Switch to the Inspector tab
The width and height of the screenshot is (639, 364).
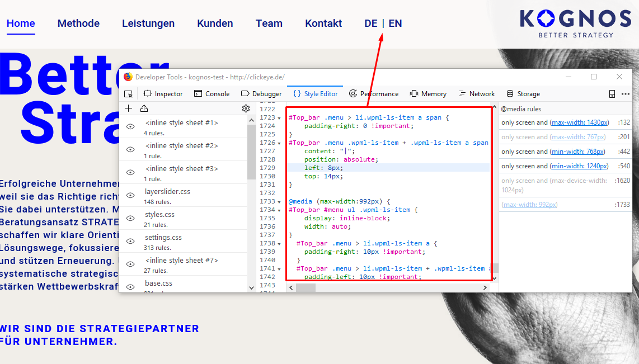[163, 94]
